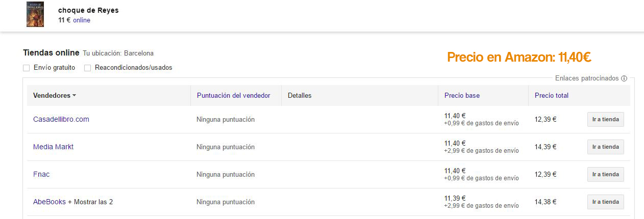Click 'Ir a tienda' for Fnac
Screen dimensions: 644x219
[x=606, y=174]
